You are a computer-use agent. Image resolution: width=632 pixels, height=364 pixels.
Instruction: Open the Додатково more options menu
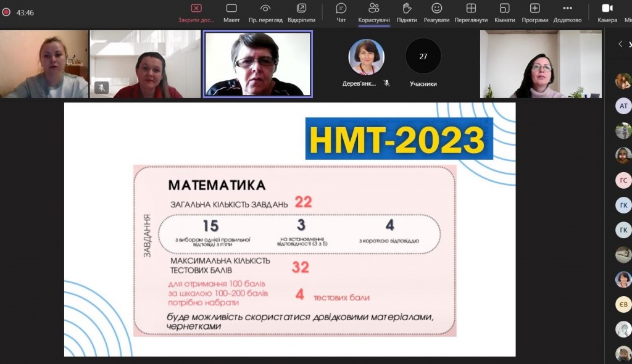568,14
